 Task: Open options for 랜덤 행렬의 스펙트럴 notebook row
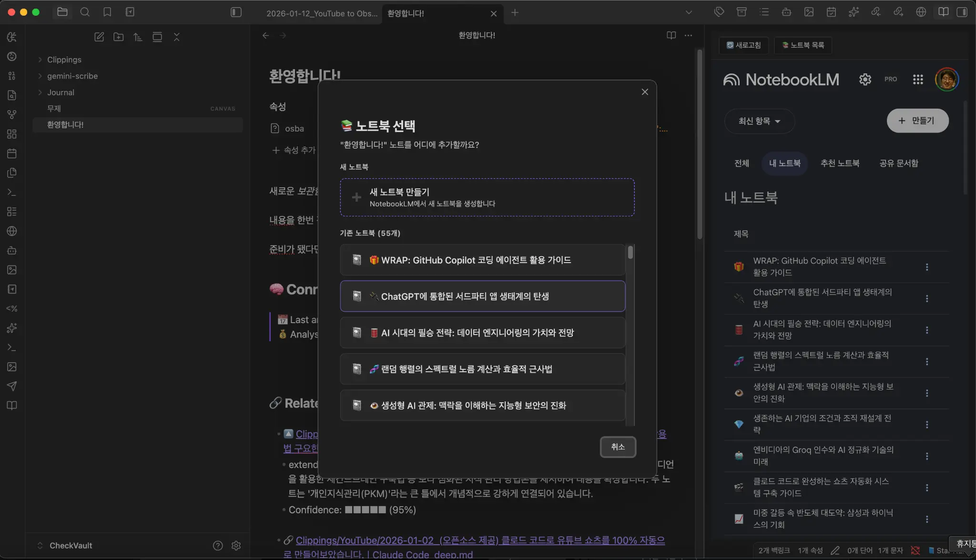927,361
